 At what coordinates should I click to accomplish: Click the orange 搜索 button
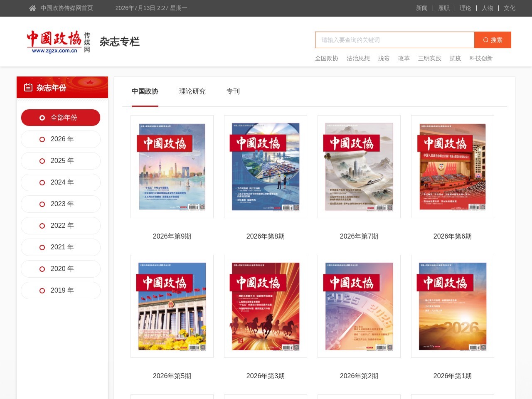493,40
